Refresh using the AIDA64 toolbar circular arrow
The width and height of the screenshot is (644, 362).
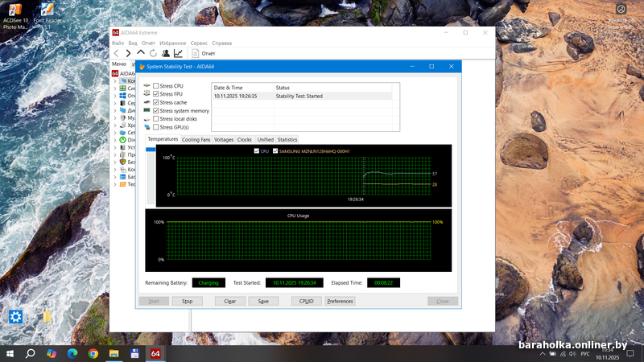point(153,53)
